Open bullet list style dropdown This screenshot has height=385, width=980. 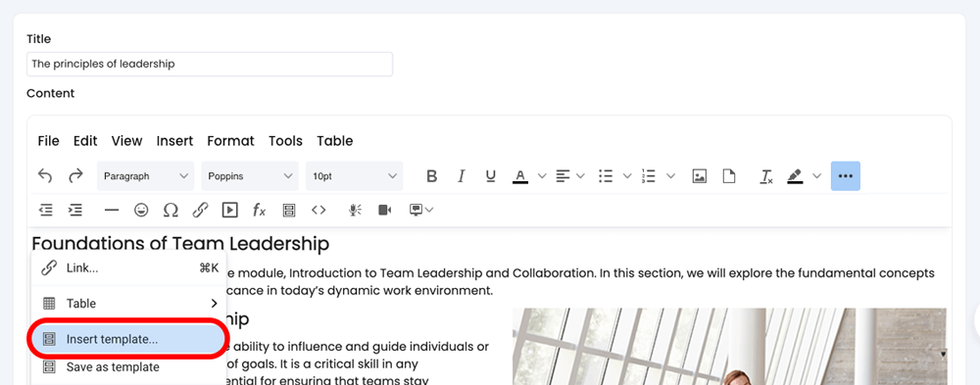coord(627,176)
